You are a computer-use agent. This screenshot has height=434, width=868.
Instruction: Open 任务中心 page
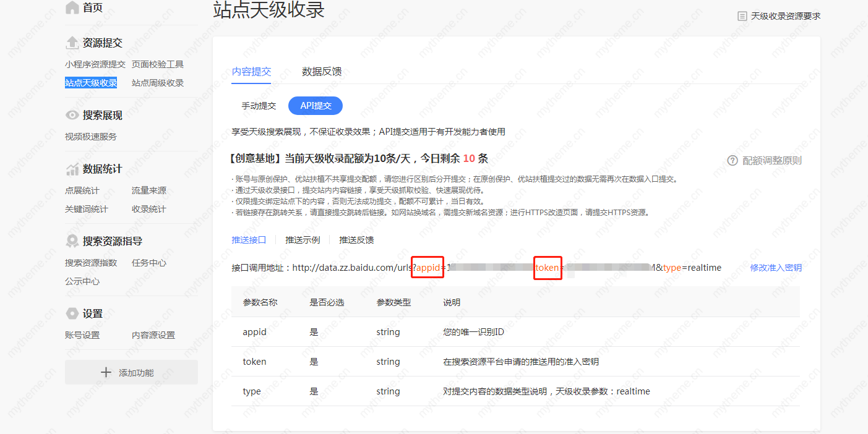click(x=150, y=262)
